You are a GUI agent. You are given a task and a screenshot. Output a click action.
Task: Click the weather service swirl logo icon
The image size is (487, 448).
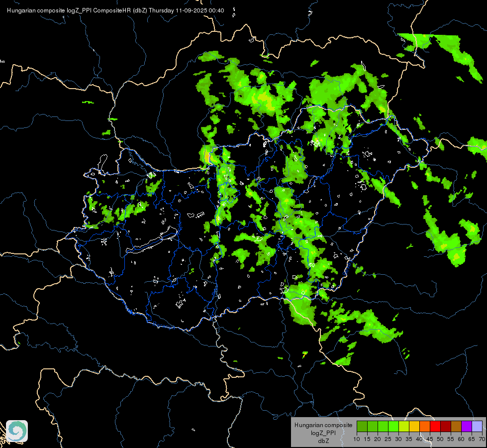(17, 431)
